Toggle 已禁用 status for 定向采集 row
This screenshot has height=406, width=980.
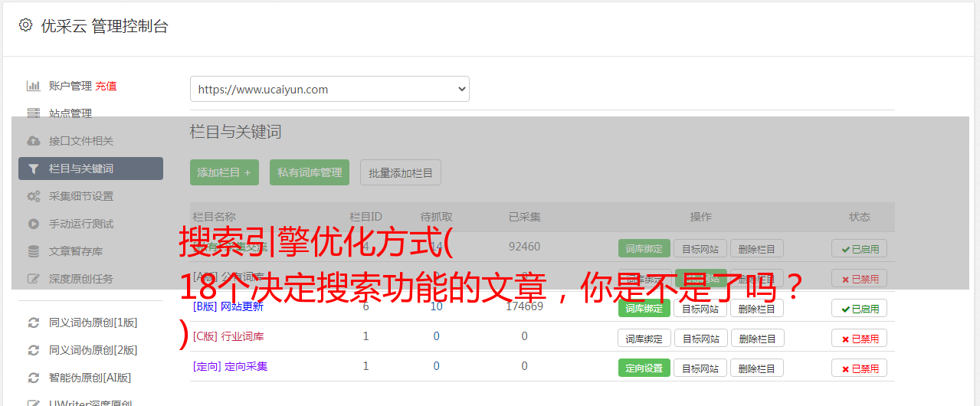pos(859,368)
